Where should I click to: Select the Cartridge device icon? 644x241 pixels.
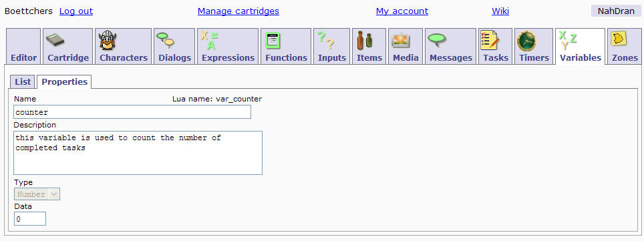pos(55,40)
